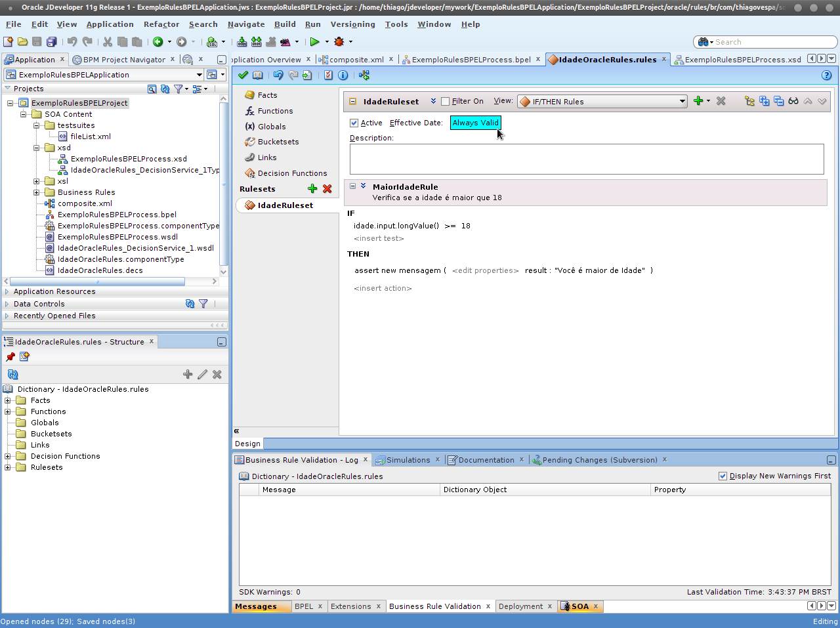The width and height of the screenshot is (840, 628).
Task: Select IdadeOracleRules.decs in project tree
Action: (x=100, y=270)
